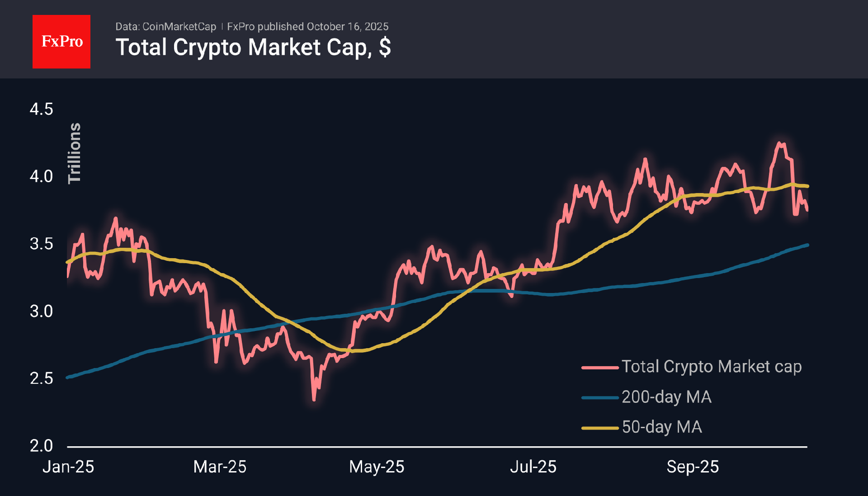Click the yellow 50-day MA legend line
The width and height of the screenshot is (868, 496).
(599, 428)
